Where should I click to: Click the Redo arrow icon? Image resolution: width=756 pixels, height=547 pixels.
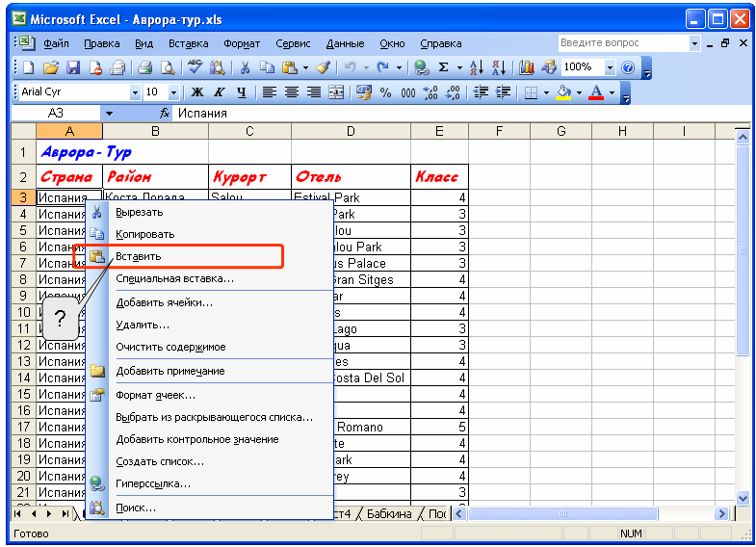pyautogui.click(x=382, y=68)
